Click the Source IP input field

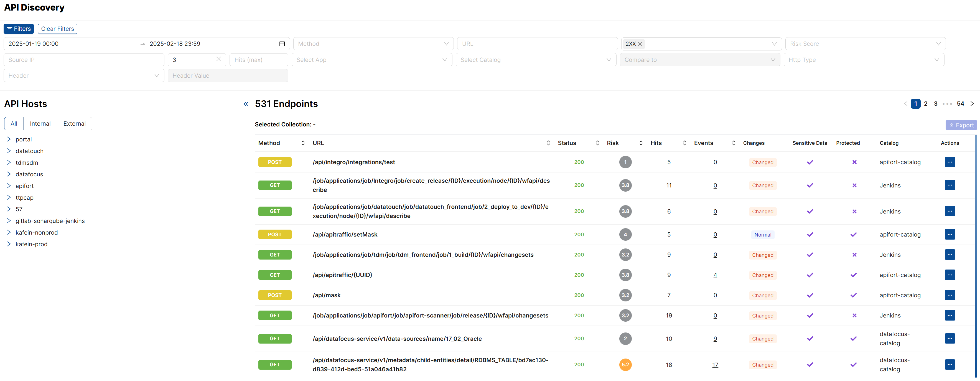coord(84,60)
